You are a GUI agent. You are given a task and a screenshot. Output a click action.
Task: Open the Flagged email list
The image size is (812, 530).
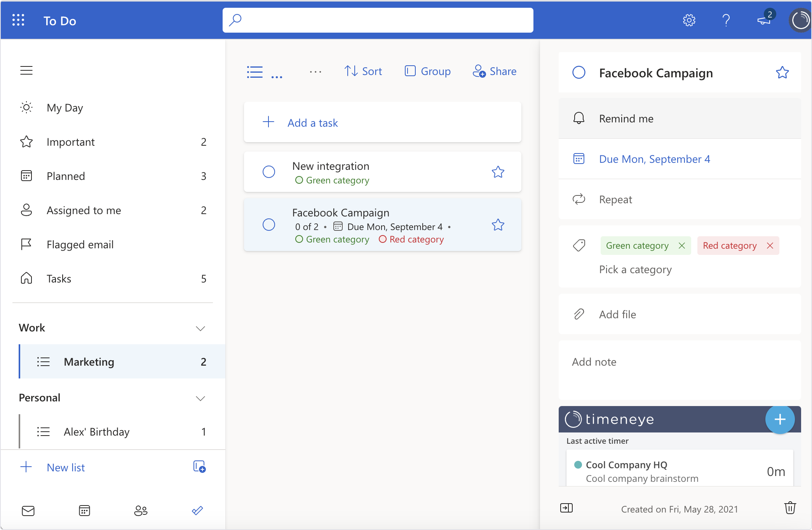click(x=80, y=244)
